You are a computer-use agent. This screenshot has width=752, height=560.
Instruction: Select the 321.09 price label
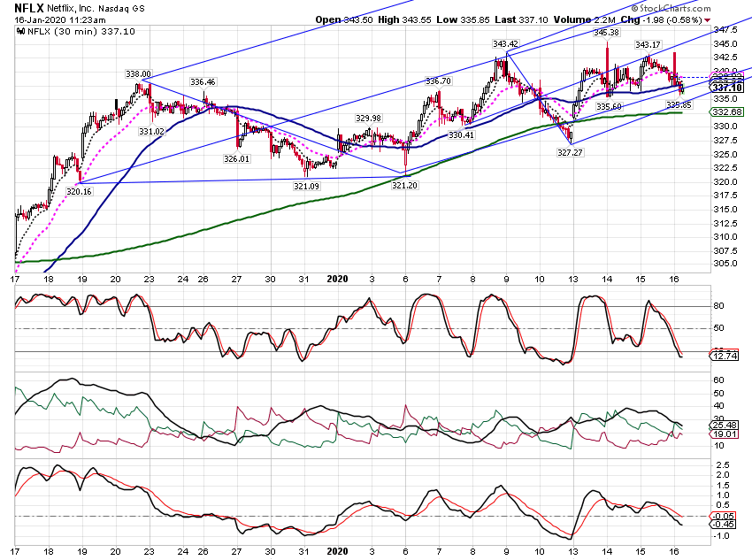[x=306, y=186]
